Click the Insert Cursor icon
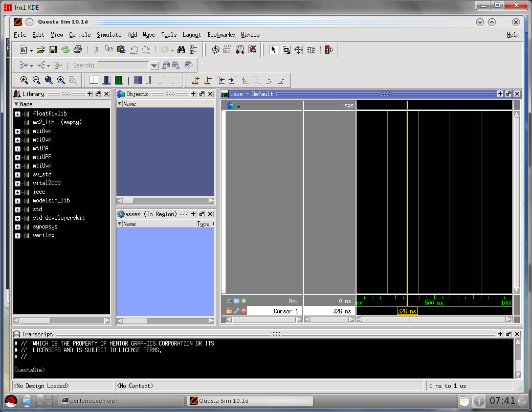The image size is (532, 412). click(195, 80)
